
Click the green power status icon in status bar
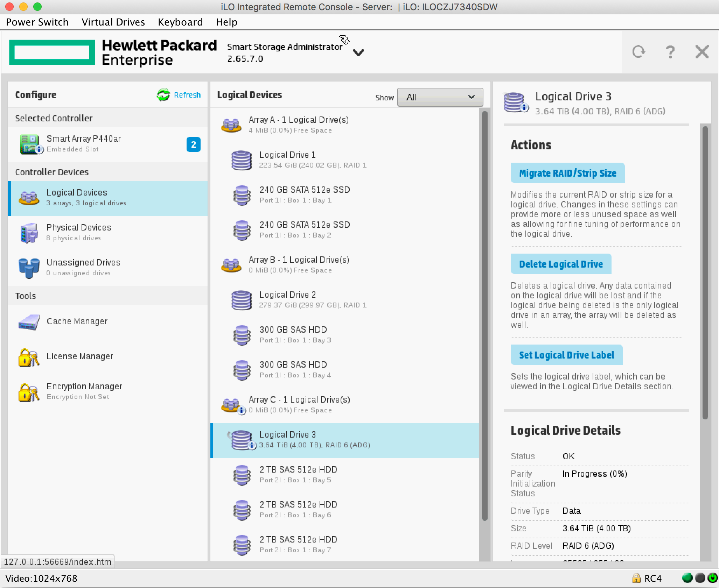(x=713, y=578)
